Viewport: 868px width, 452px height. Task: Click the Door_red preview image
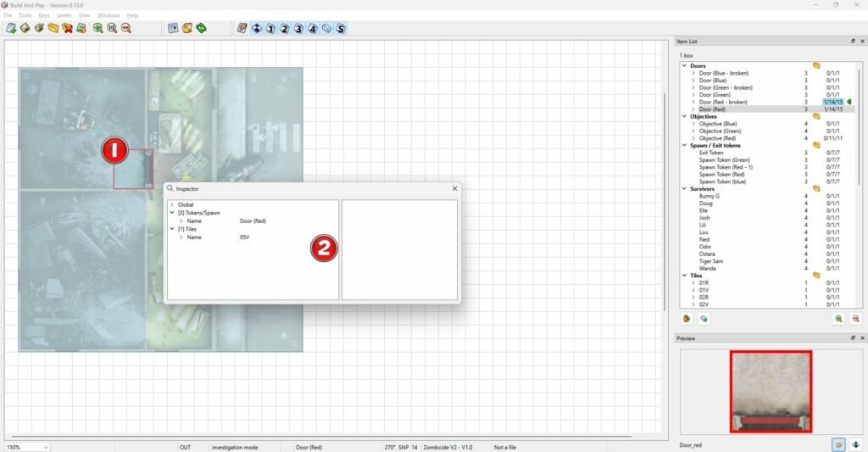[x=771, y=393]
